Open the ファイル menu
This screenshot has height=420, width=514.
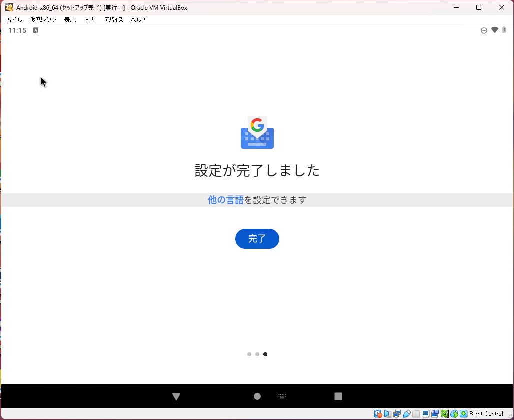click(13, 20)
